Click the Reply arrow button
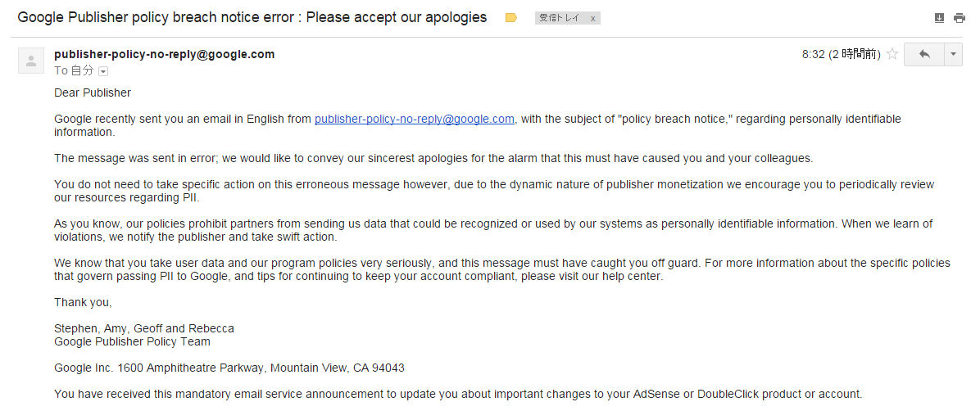The height and width of the screenshot is (420, 980). pyautogui.click(x=924, y=54)
